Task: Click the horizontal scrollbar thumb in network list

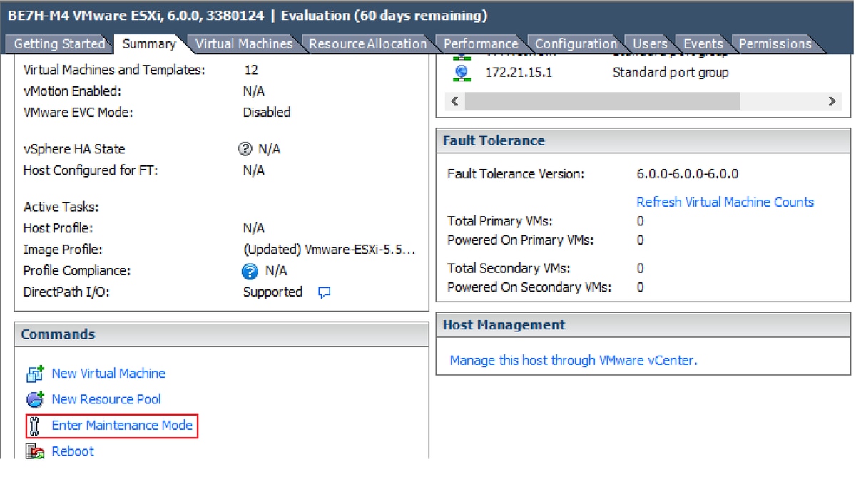Action: click(603, 101)
